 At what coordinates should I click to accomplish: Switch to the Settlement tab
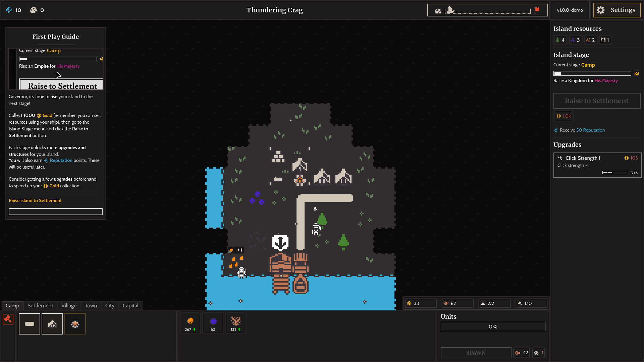(40, 306)
